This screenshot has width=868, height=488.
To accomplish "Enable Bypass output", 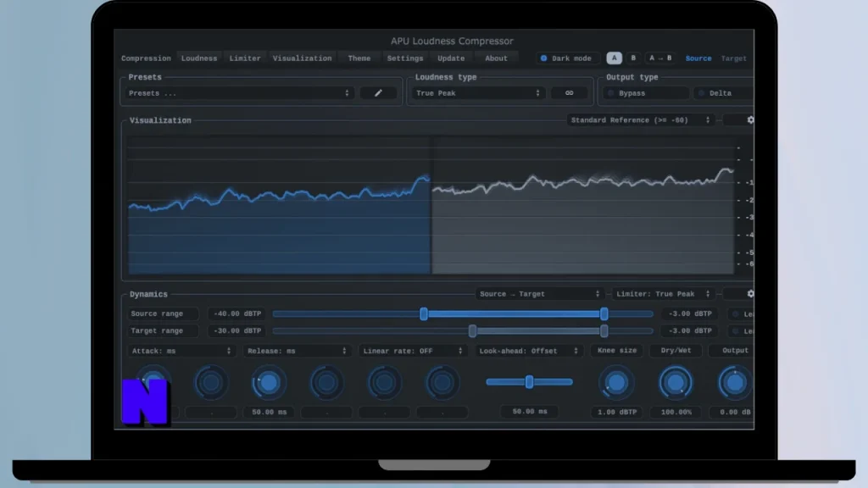I will click(647, 93).
